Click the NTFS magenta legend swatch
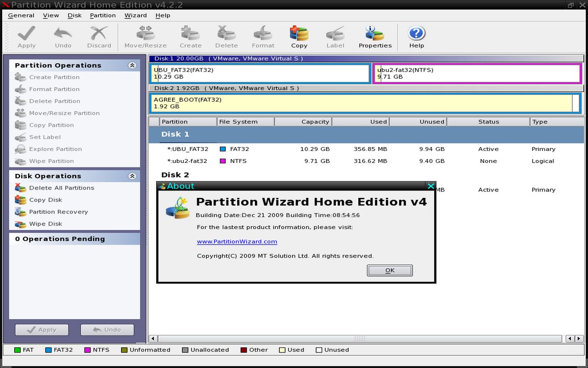588x368 pixels. click(x=88, y=350)
